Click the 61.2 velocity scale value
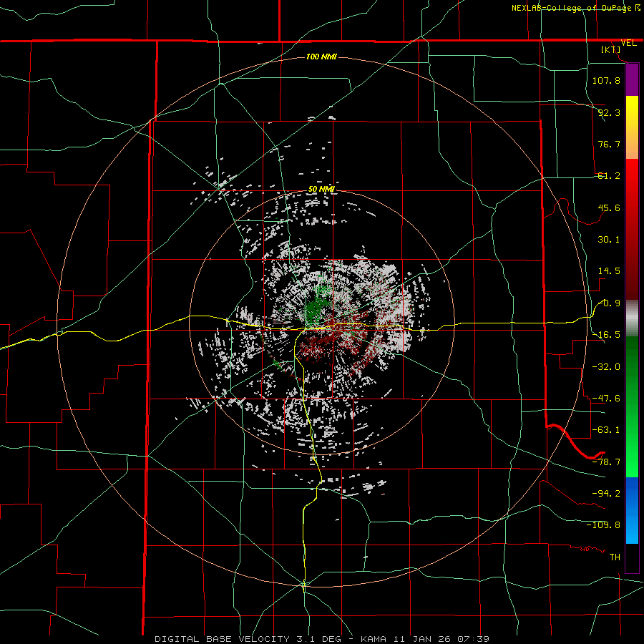Screen dimensions: 644x644 [609, 176]
